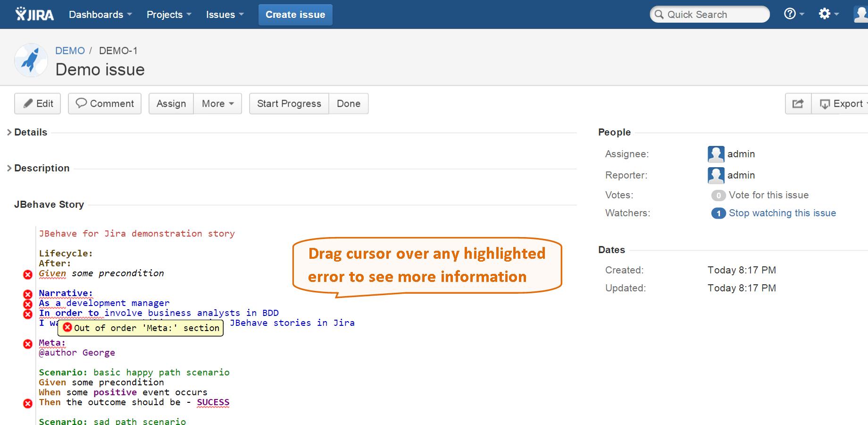868x425 pixels.
Task: Open the user profile avatar menu
Action: pos(861,14)
